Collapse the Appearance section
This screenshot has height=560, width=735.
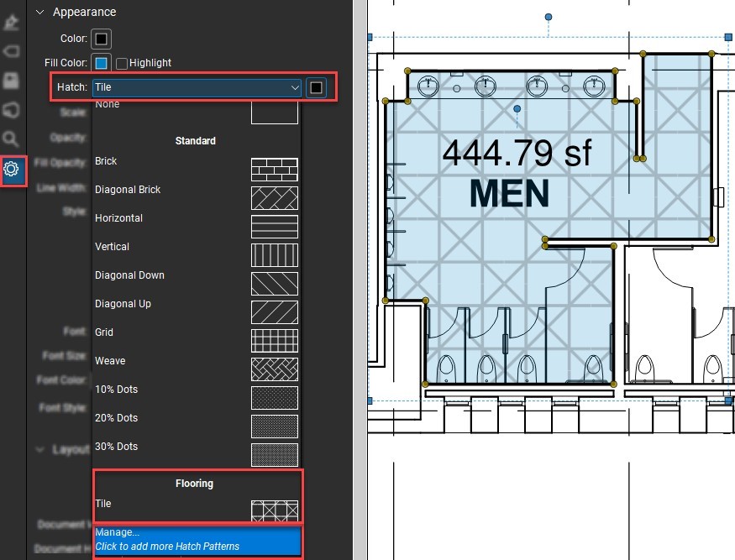(x=39, y=13)
